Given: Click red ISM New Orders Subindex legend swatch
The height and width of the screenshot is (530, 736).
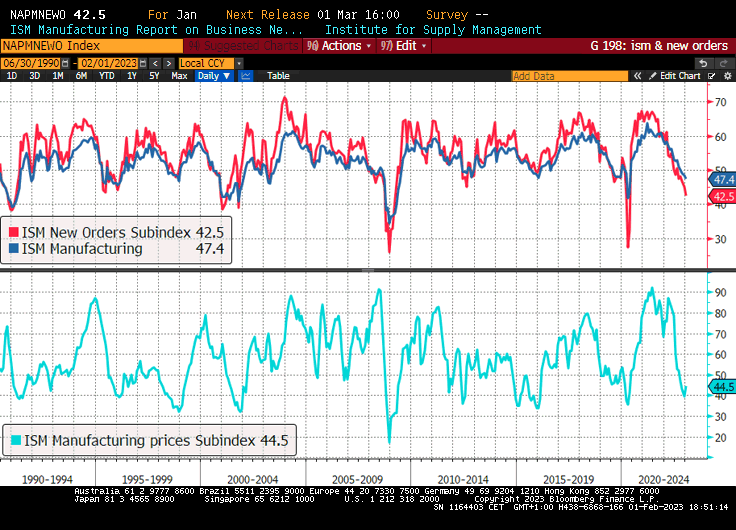Looking at the screenshot, I should [x=14, y=232].
